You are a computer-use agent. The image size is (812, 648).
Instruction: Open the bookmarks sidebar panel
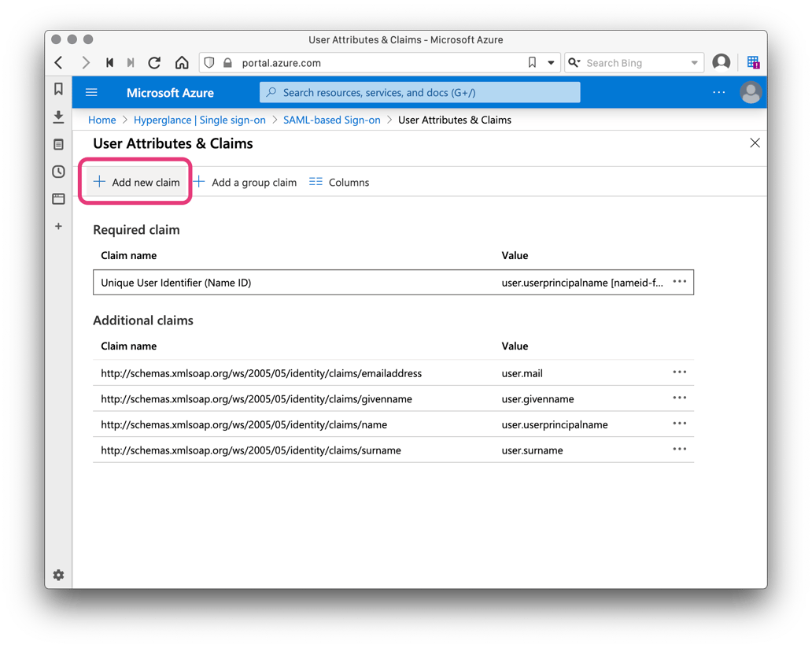57,89
